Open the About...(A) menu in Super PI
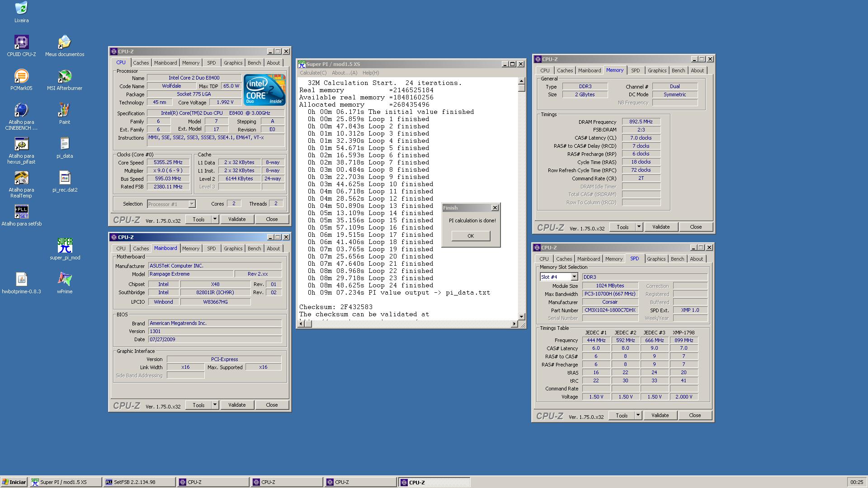Image resolution: width=868 pixels, height=488 pixels. [x=344, y=73]
